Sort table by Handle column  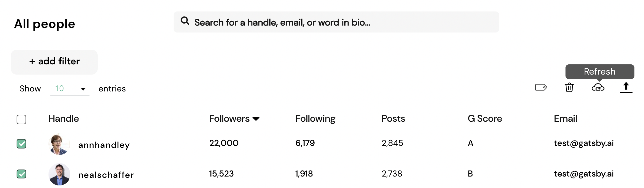[64, 119]
